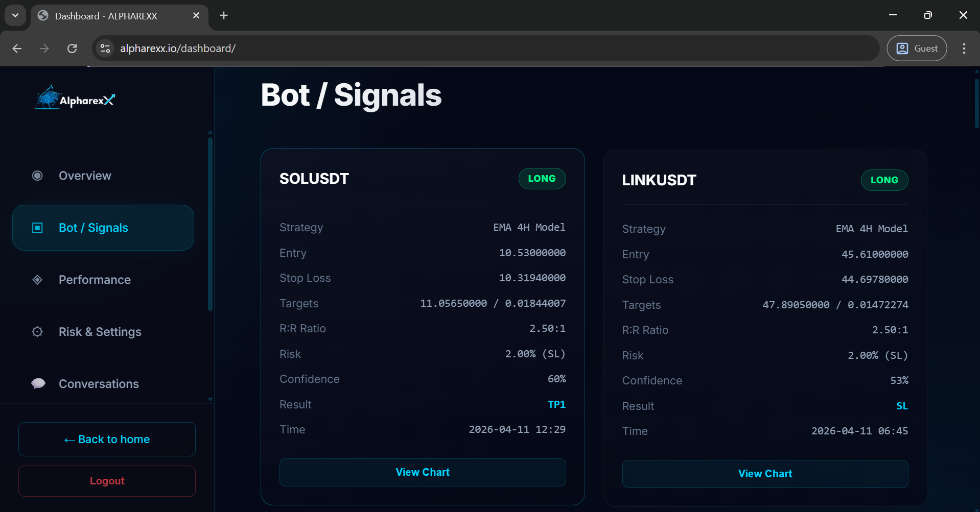Click SOLUSDT stop loss 10.31940000
The width and height of the screenshot is (980, 512).
pos(532,278)
